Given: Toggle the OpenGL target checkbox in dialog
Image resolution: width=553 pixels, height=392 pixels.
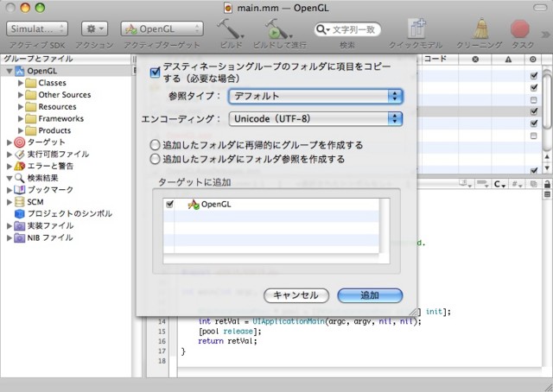Looking at the screenshot, I should click(x=169, y=205).
